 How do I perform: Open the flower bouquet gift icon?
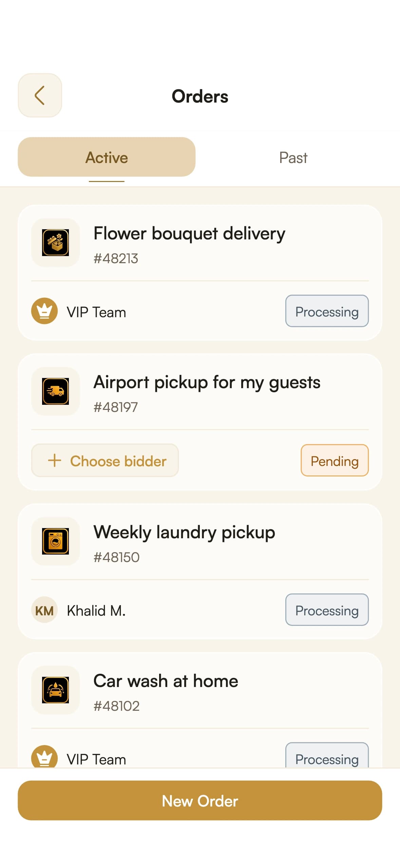click(x=56, y=242)
